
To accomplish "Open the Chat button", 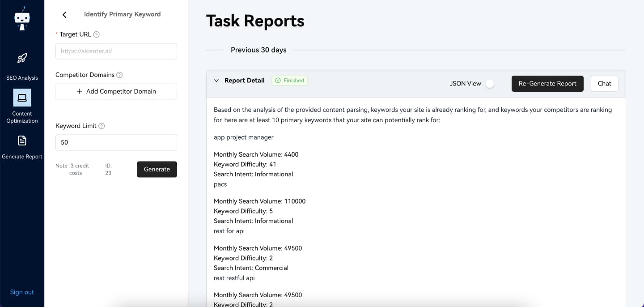I will 604,84.
